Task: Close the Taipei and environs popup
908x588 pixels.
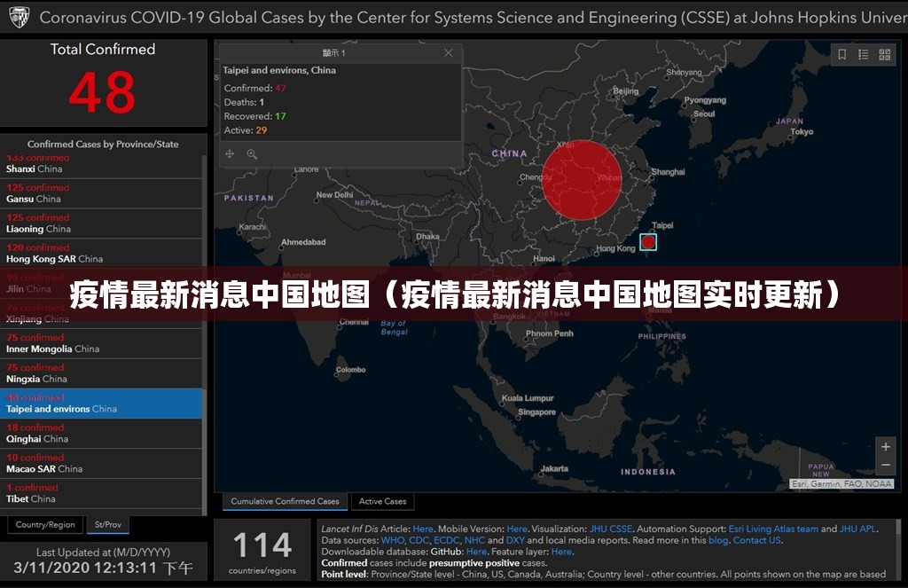Action: tap(449, 53)
